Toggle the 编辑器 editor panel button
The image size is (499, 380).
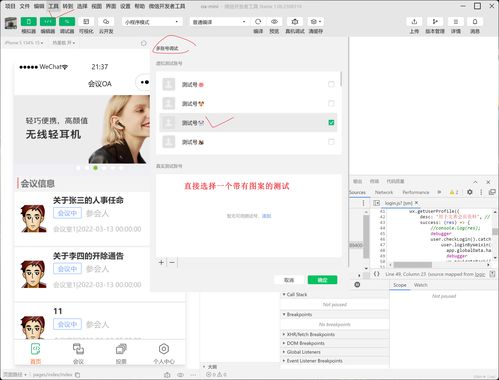tap(48, 22)
